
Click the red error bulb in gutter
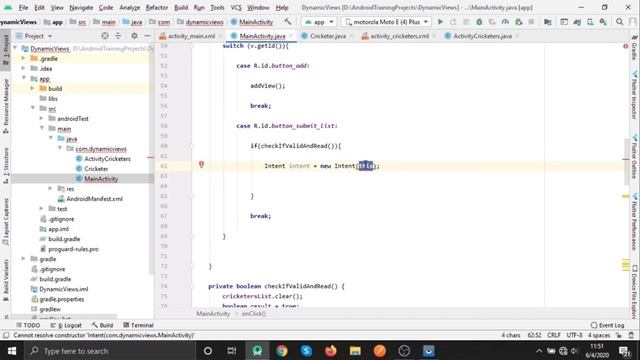coord(201,164)
